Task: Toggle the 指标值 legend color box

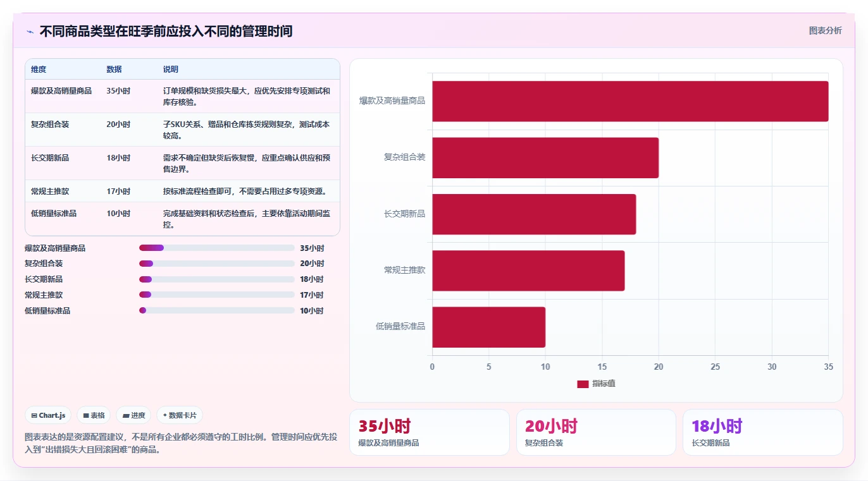Action: tap(583, 384)
